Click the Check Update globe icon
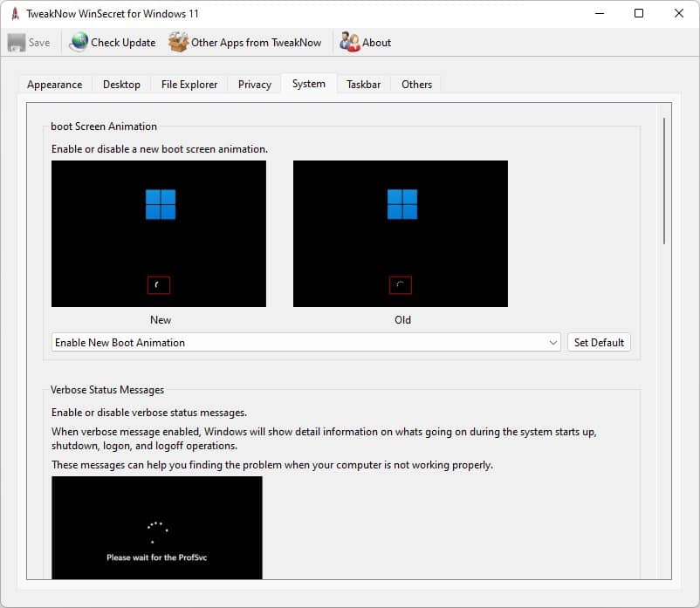Image resolution: width=700 pixels, height=608 pixels. (x=79, y=42)
